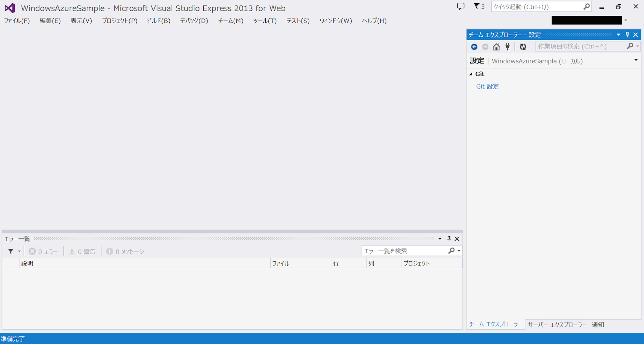Click the Team Explorer refresh icon
This screenshot has height=344, width=644.
click(523, 47)
